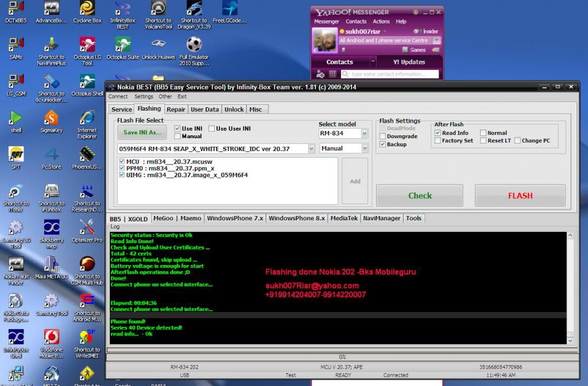Click the log scrollbar down arrow
588x386 pixels.
pyautogui.click(x=570, y=341)
